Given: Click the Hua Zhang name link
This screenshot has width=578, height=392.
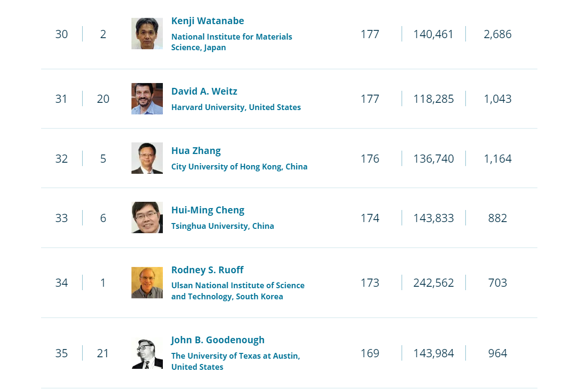Looking at the screenshot, I should tap(196, 151).
